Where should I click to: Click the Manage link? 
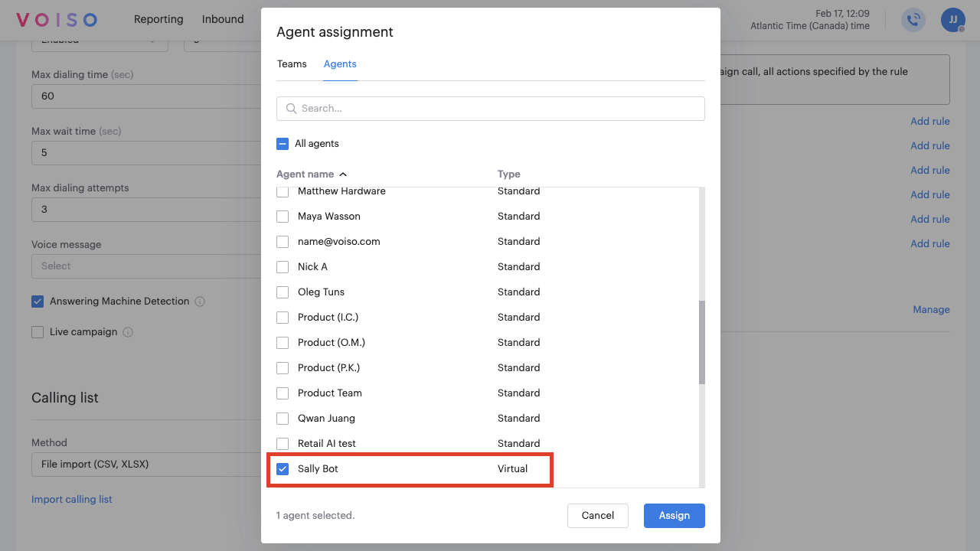(931, 309)
